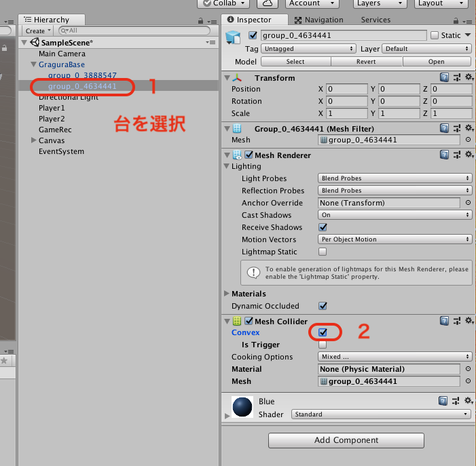Open Mesh Collider help reference icon
Screen dimensions: 476x466
(444, 321)
